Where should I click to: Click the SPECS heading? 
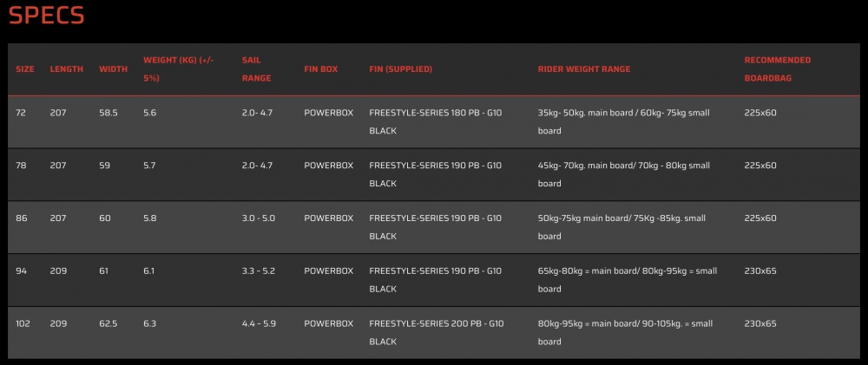pos(47,17)
